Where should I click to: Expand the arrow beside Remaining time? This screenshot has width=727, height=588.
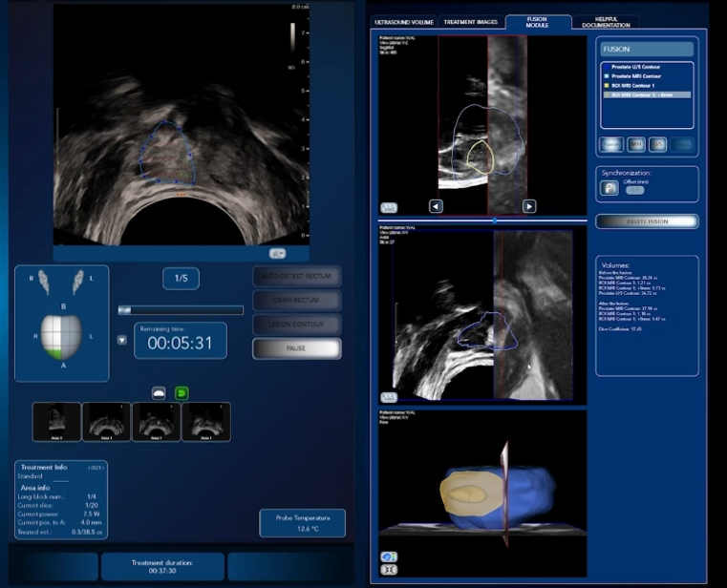121,339
